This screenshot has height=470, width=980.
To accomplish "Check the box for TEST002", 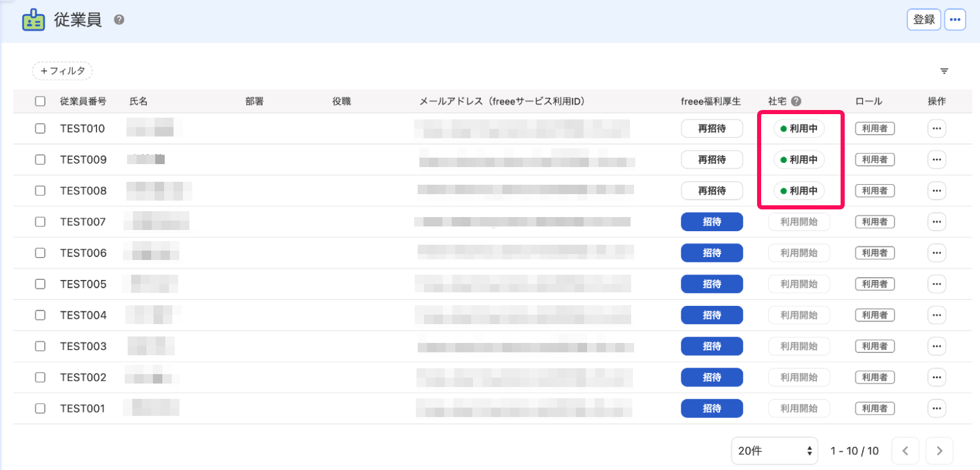I will coord(40,377).
